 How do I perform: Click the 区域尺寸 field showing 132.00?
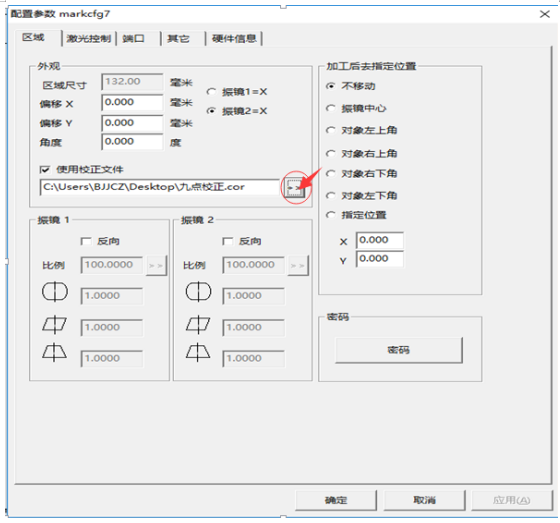tap(132, 82)
